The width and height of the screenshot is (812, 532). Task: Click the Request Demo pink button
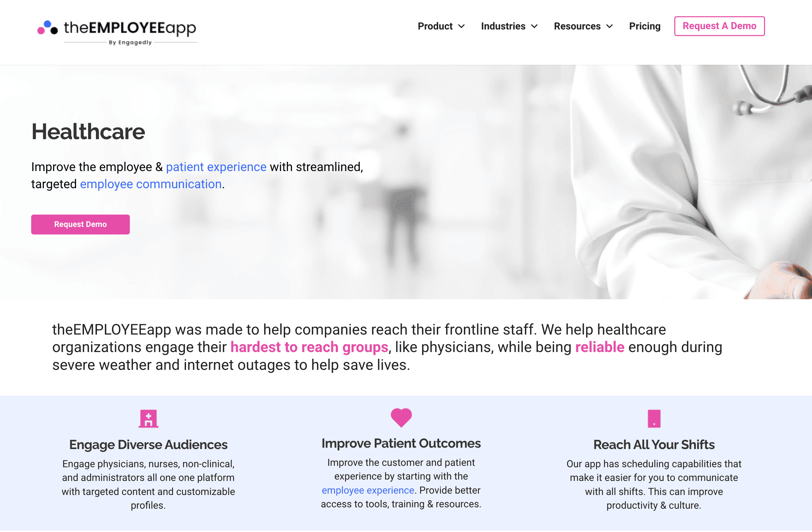coord(81,225)
